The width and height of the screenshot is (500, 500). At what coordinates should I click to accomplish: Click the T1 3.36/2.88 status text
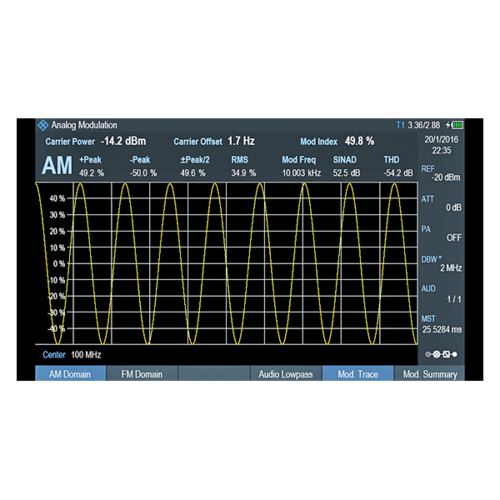(418, 125)
